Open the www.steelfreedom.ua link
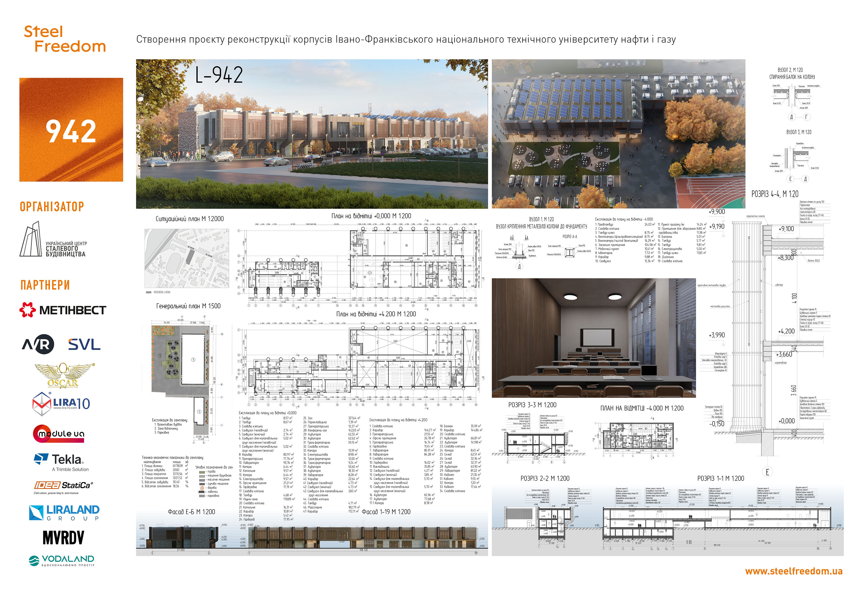 click(793, 571)
